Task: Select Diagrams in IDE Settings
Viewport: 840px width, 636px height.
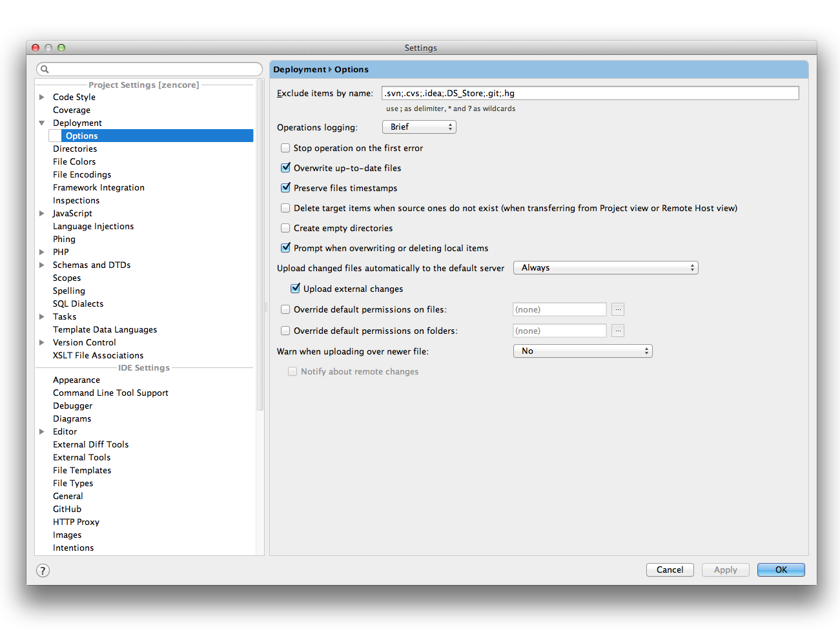Action: [x=72, y=418]
